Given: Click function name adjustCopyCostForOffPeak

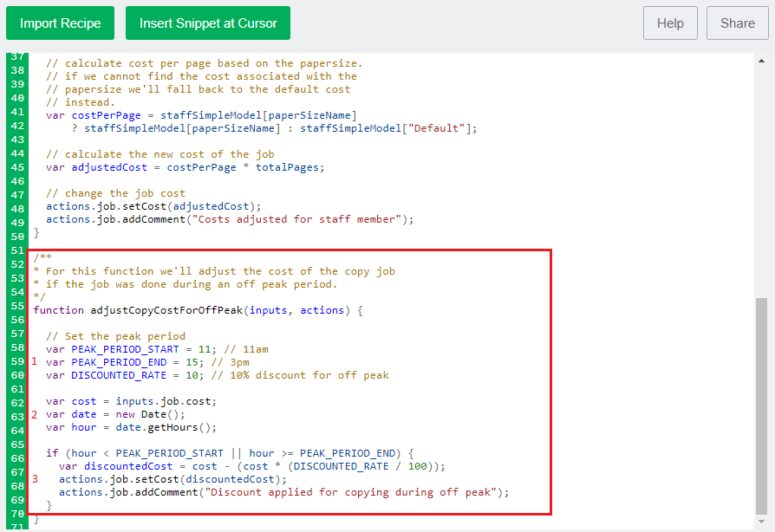Looking at the screenshot, I should (166, 310).
